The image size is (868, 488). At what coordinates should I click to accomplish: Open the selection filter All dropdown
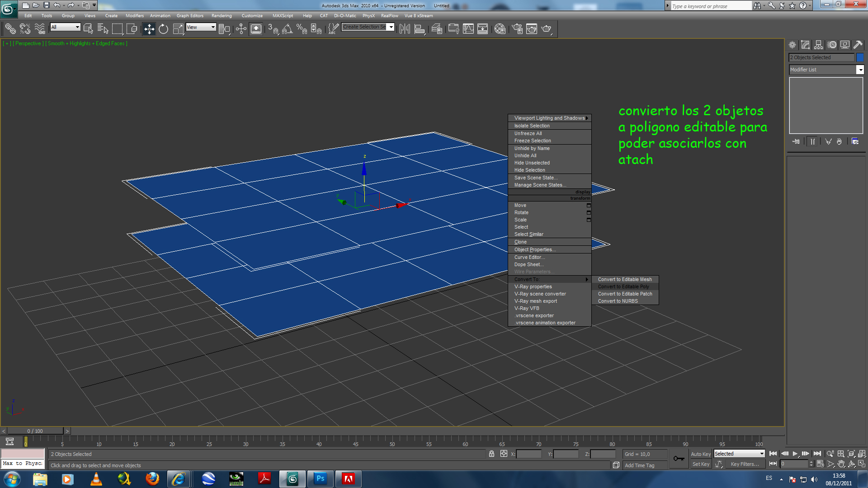click(x=66, y=27)
